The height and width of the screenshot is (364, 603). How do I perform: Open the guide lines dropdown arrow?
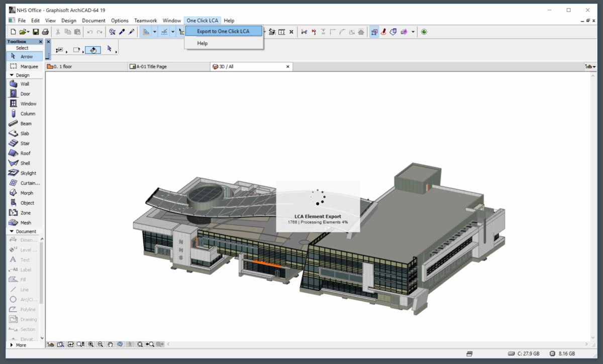155,32
